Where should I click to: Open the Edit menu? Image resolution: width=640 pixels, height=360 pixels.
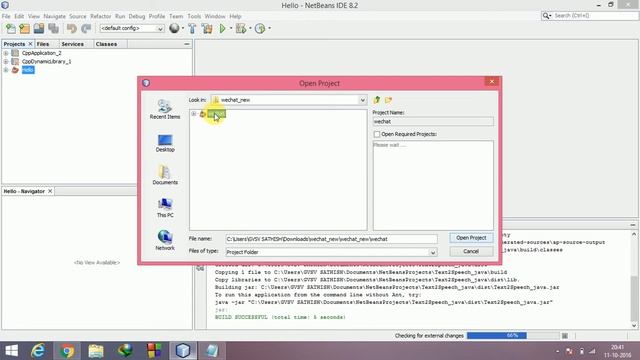pos(19,16)
